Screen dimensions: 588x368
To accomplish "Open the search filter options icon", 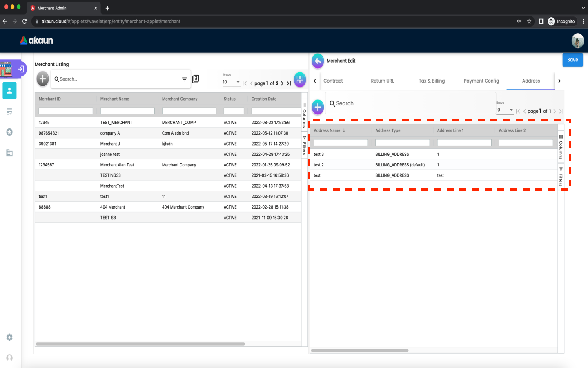I will [184, 79].
